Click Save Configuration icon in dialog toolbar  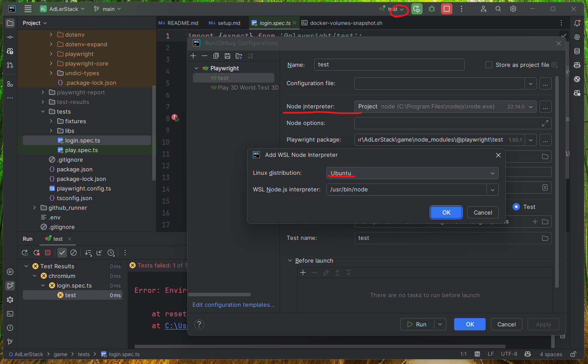[x=227, y=56]
